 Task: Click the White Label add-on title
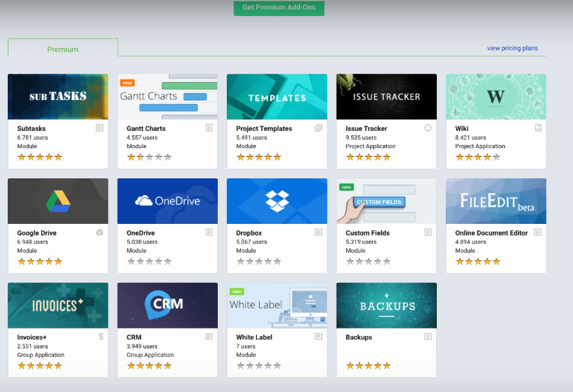tap(254, 337)
